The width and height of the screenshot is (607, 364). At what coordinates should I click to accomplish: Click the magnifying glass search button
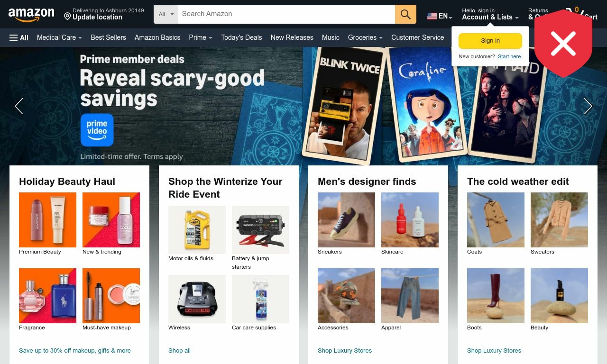pyautogui.click(x=405, y=14)
